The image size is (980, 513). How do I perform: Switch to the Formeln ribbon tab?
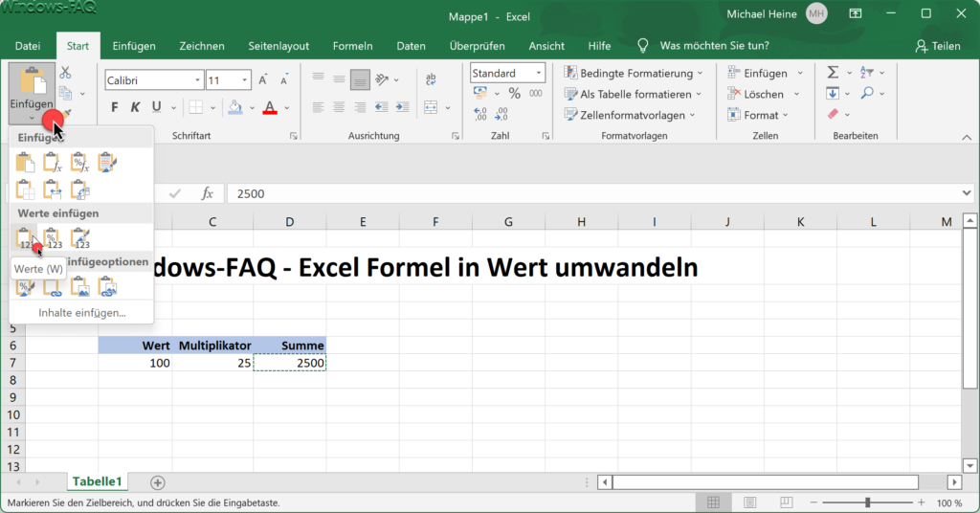352,46
